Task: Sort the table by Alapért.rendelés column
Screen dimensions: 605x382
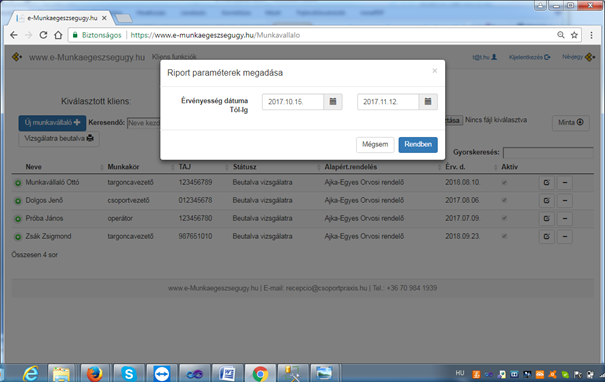Action: 351,167
